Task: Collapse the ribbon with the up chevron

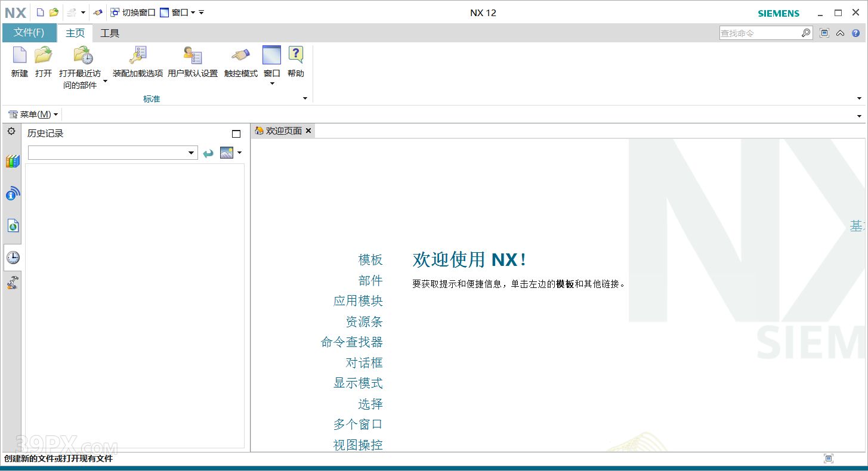Action: coord(840,33)
